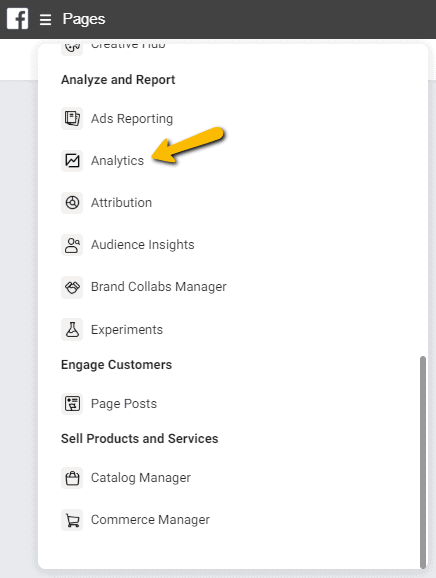Open Brand Collabs Manager
This screenshot has width=436, height=578.
pos(158,287)
